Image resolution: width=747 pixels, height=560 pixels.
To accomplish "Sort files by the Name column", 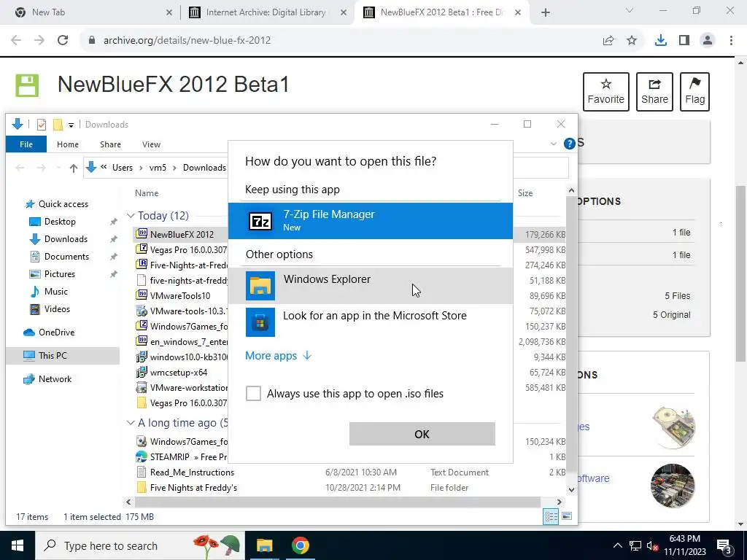I will click(x=146, y=192).
